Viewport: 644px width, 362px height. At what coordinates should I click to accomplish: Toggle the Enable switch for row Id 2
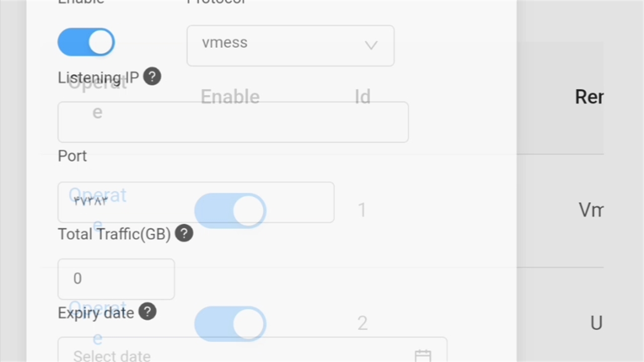230,323
